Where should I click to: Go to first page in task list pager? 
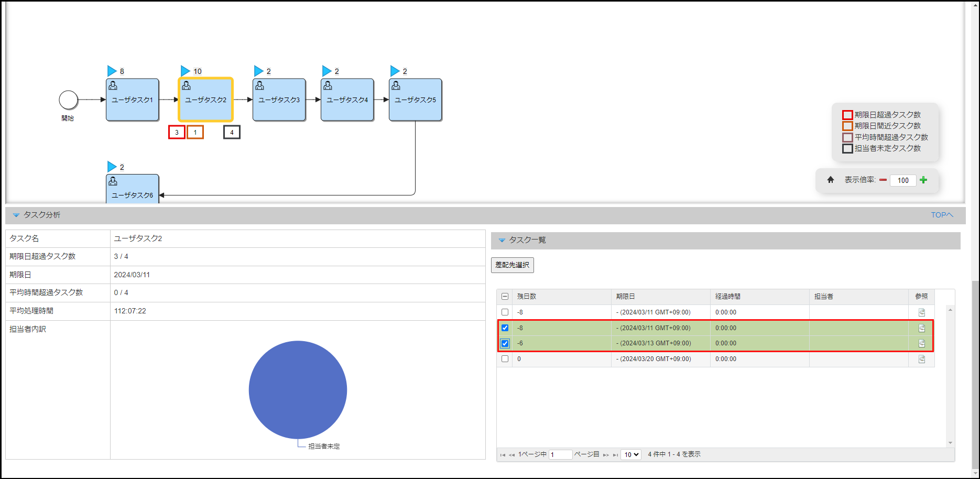point(503,455)
